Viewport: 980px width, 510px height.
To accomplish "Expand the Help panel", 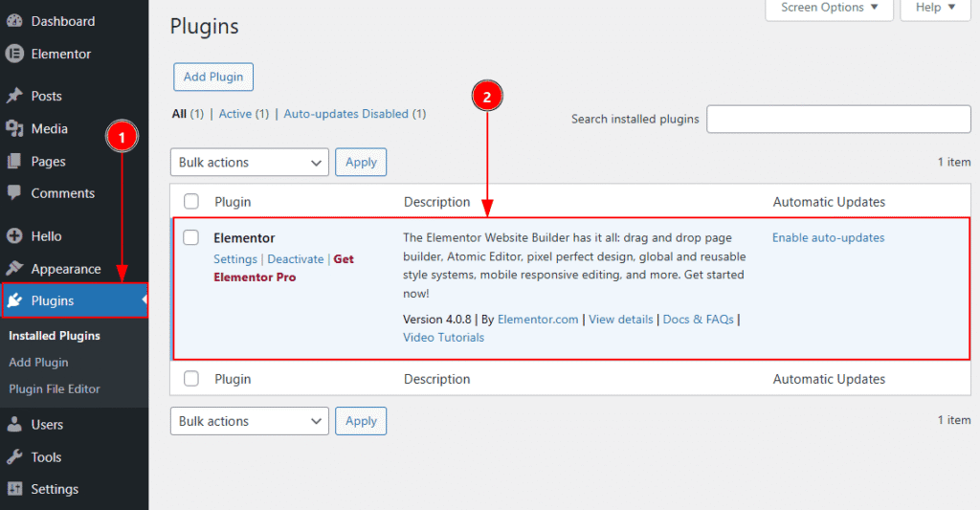I will pyautogui.click(x=936, y=8).
